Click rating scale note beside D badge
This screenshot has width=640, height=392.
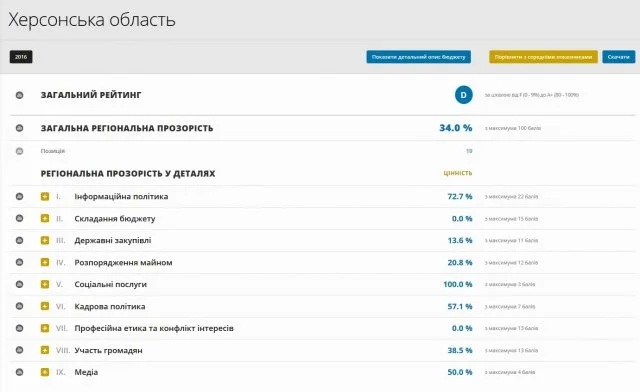click(531, 95)
